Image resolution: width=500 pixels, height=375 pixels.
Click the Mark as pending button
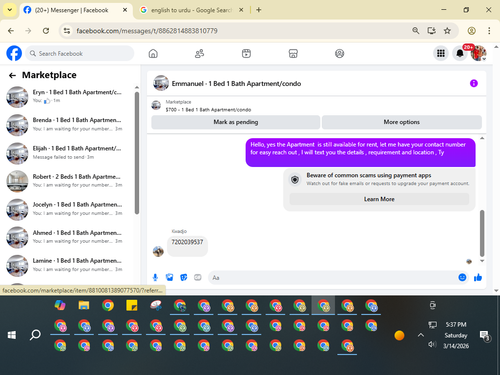click(x=236, y=122)
